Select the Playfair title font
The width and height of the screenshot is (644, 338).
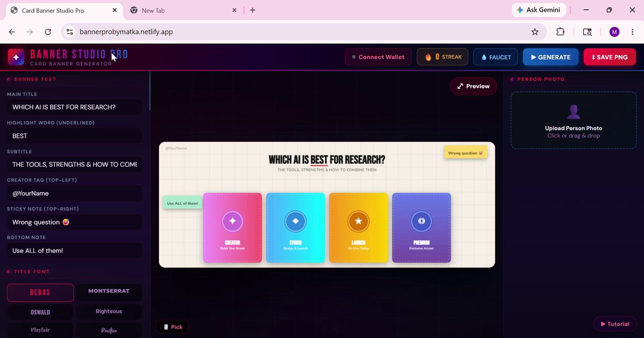pos(40,330)
